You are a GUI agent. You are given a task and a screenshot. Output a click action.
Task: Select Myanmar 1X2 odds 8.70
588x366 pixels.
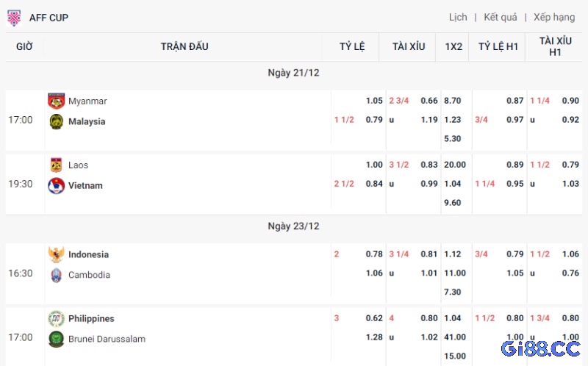453,101
